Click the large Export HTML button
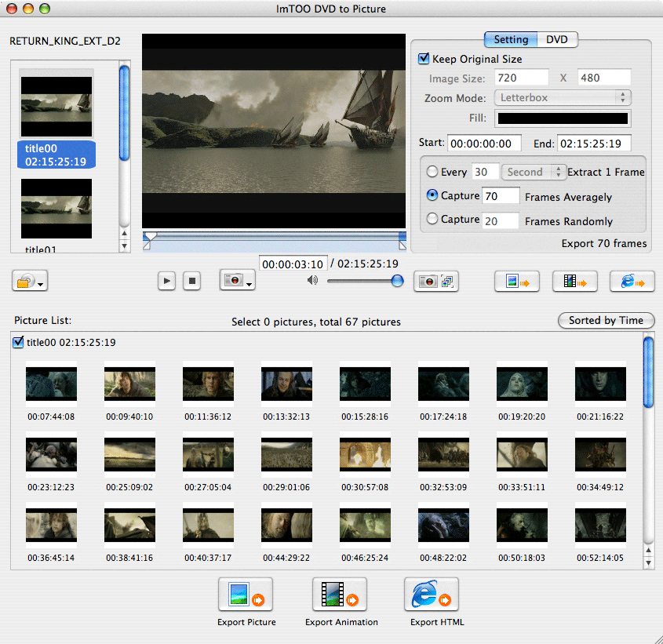The height and width of the screenshot is (644, 663). [x=432, y=595]
